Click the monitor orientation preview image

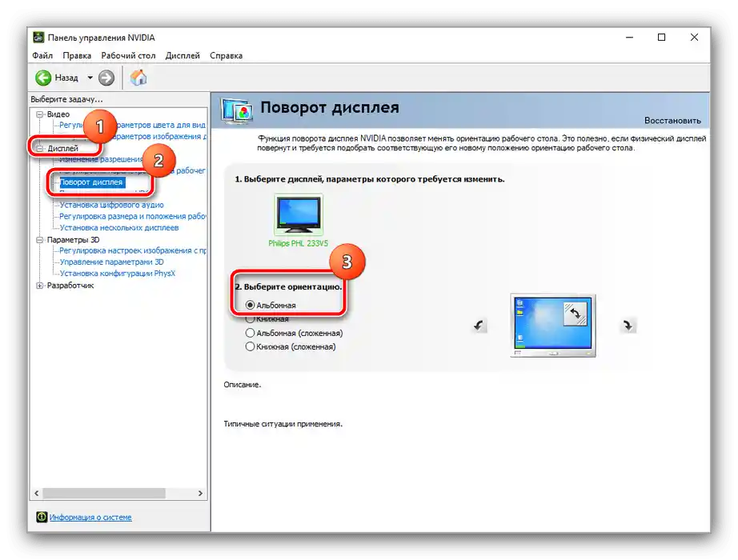[553, 326]
